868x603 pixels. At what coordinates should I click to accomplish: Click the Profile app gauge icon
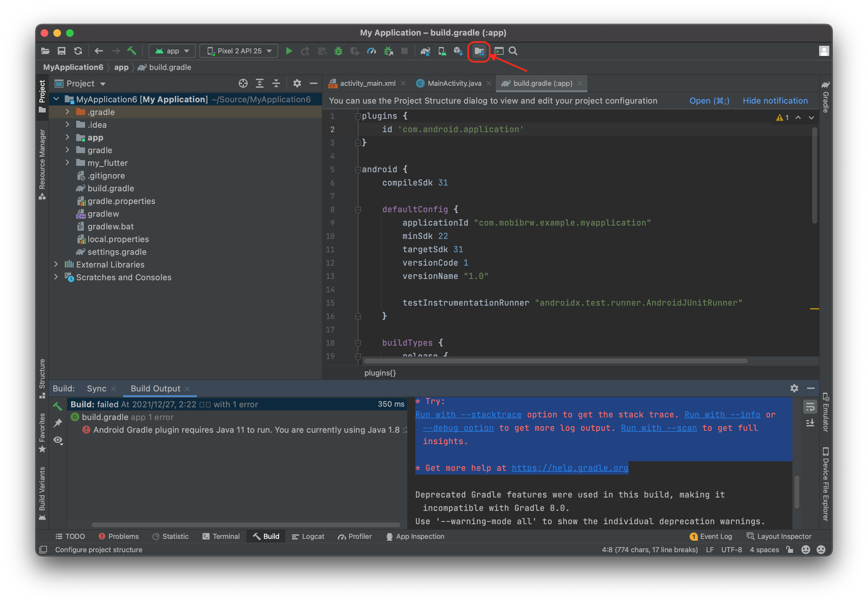pos(371,51)
